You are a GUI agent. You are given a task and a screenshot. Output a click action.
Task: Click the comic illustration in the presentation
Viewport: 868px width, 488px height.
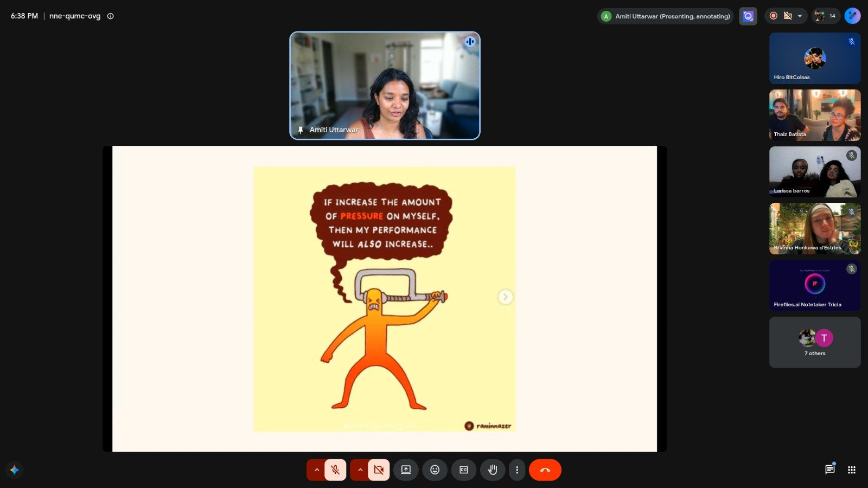[385, 299]
